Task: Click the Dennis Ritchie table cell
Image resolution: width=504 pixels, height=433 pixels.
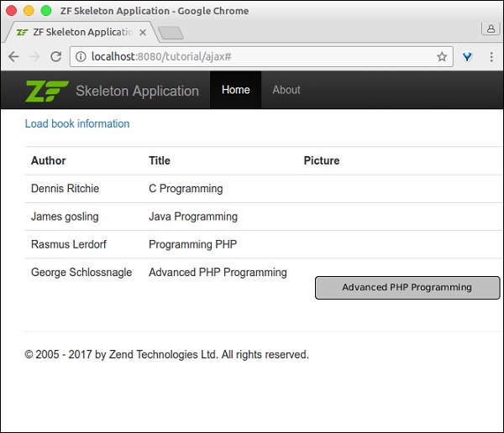Action: [65, 189]
